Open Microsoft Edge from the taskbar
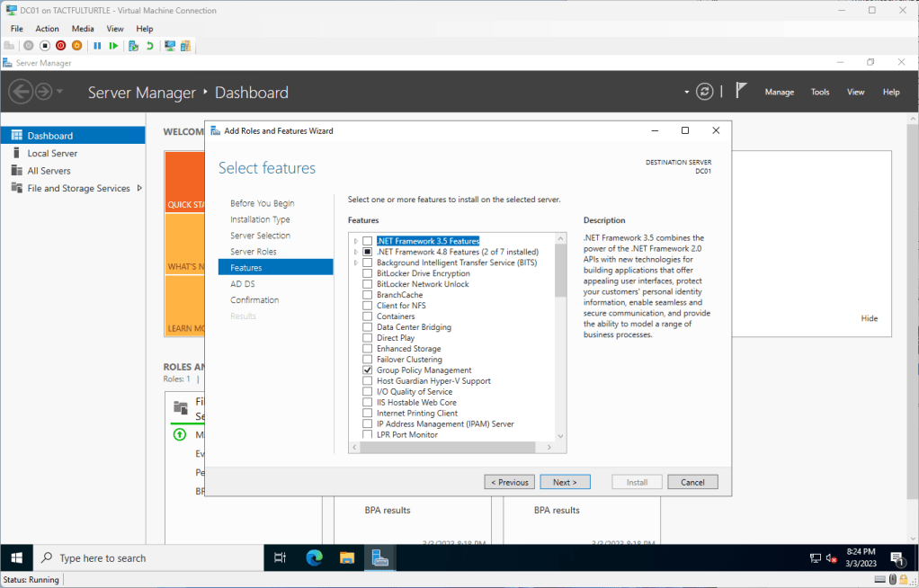This screenshot has height=588, width=919. point(314,557)
